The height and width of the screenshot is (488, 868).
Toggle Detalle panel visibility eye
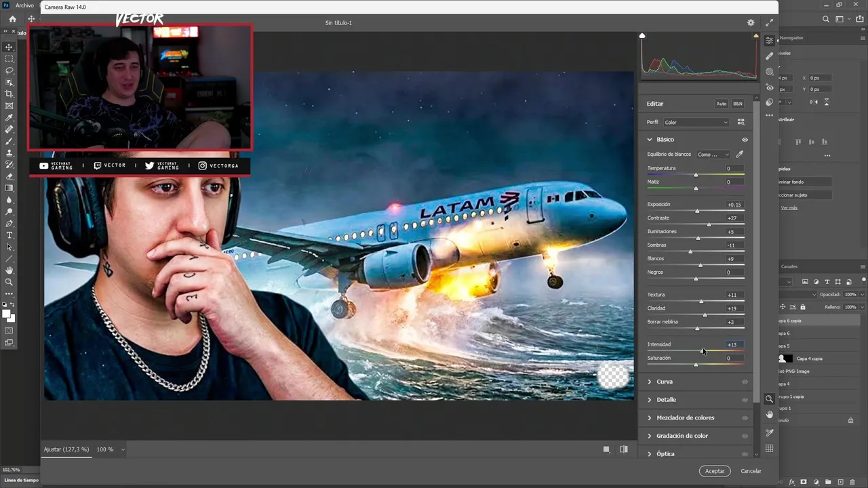[x=745, y=400]
